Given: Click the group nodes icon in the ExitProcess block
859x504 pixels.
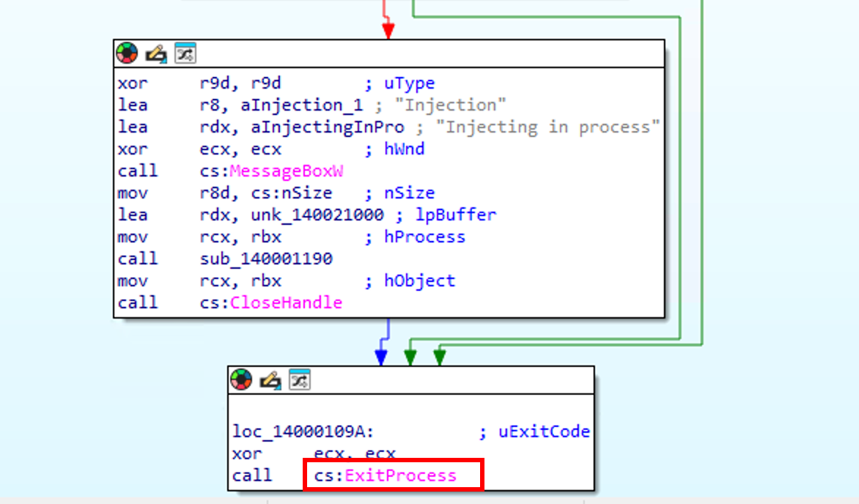Looking at the screenshot, I should coord(299,379).
